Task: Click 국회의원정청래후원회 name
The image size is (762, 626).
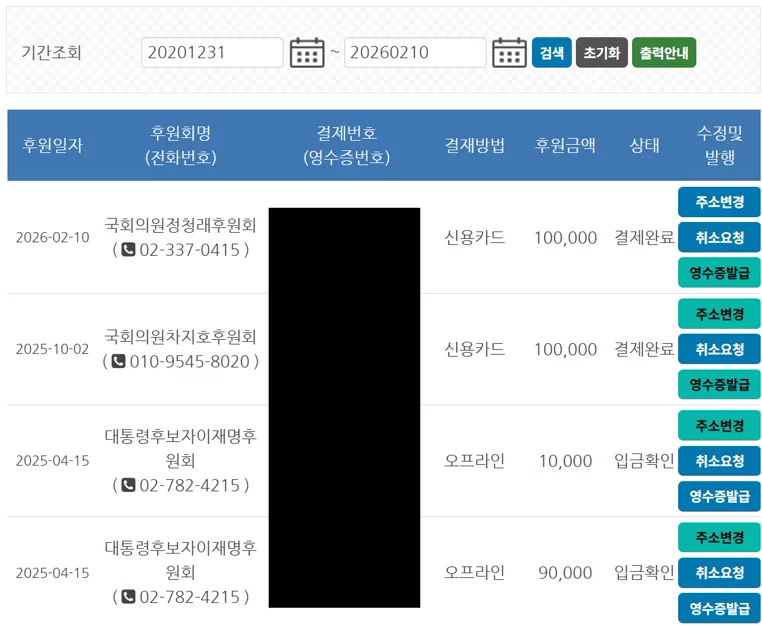Action: click(180, 225)
